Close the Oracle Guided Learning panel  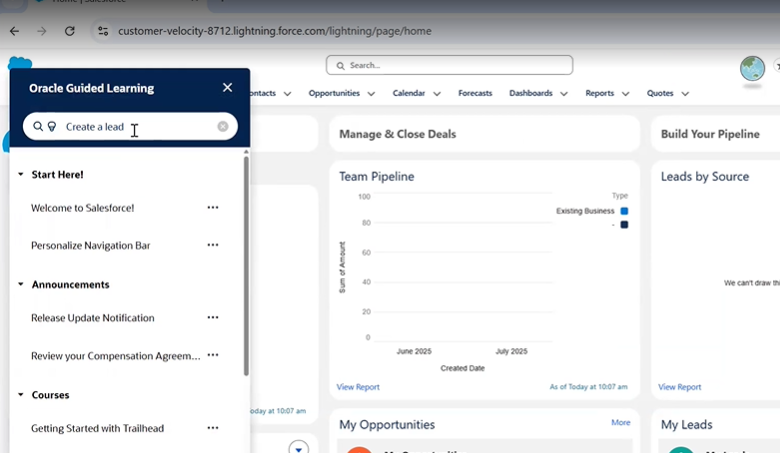point(227,88)
